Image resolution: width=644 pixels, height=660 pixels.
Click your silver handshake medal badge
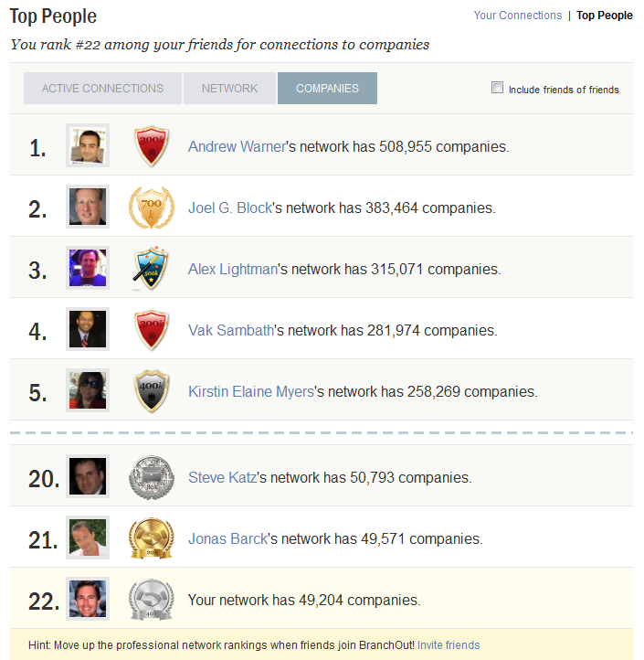click(152, 600)
